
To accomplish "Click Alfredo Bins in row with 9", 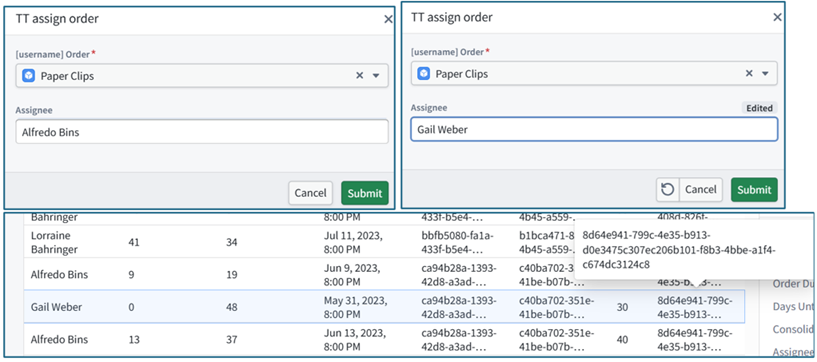I will pyautogui.click(x=59, y=275).
